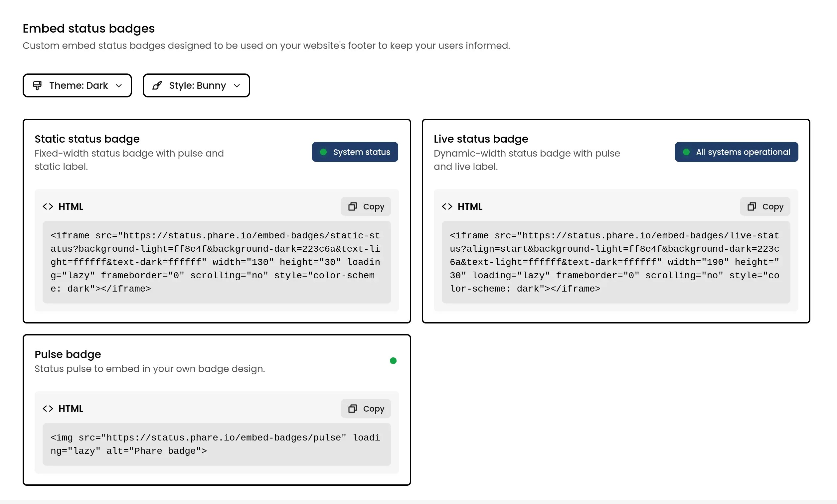
Task: Click the green pulse dot in Pulse badge card
Action: (393, 360)
